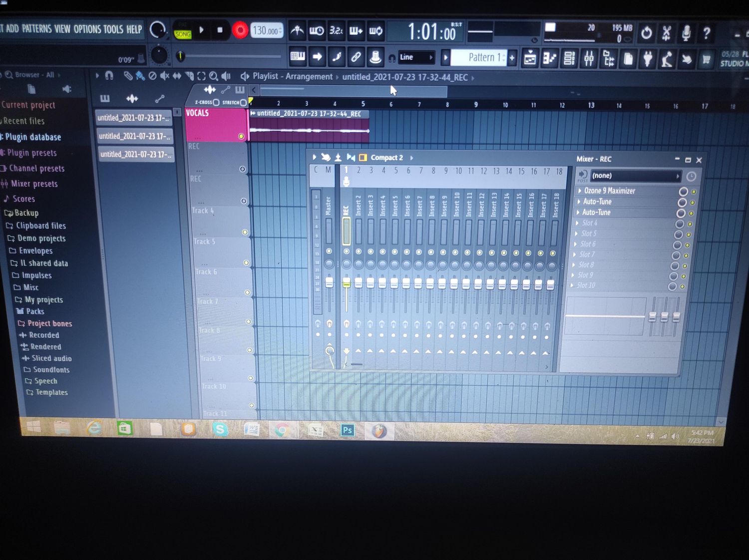Open the ADD menu

(x=12, y=28)
